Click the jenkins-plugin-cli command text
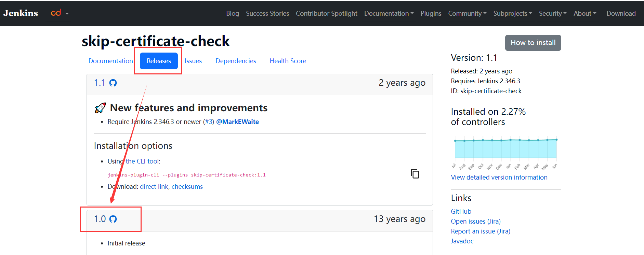 186,175
